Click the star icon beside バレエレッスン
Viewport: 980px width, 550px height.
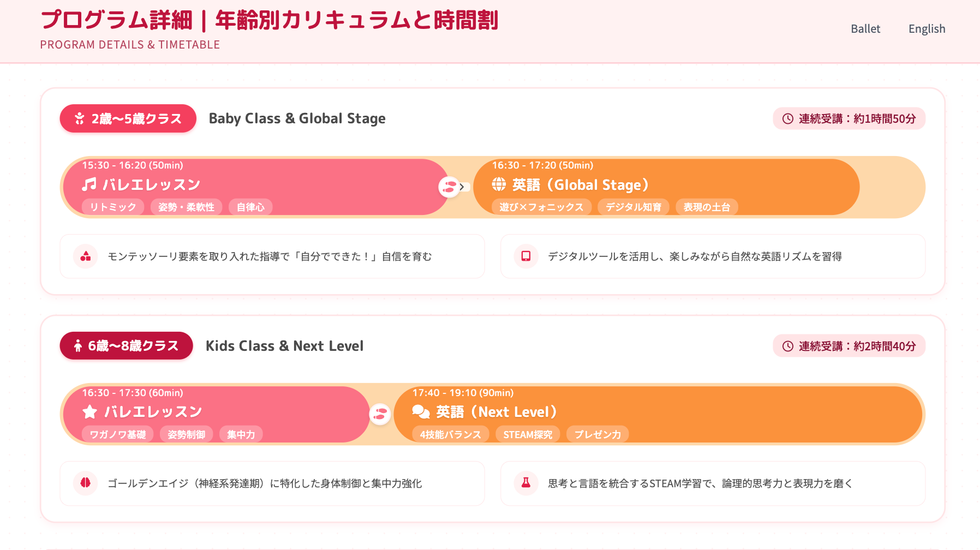click(x=89, y=412)
